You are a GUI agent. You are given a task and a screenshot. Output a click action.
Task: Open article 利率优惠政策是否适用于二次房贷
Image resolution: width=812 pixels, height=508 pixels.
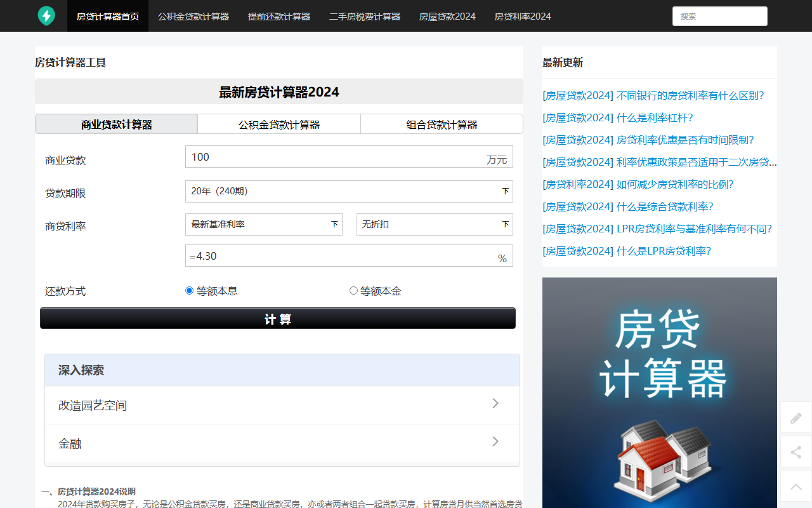click(x=697, y=162)
